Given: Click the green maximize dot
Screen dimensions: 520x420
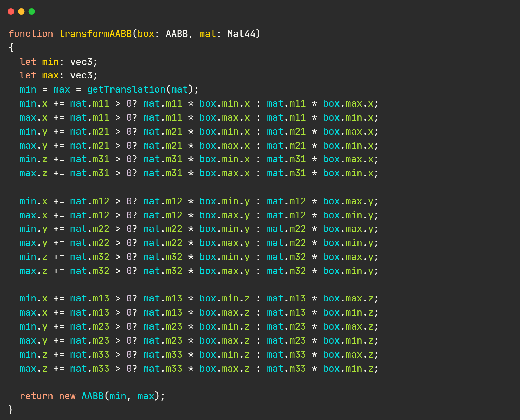Looking at the screenshot, I should coord(32,11).
